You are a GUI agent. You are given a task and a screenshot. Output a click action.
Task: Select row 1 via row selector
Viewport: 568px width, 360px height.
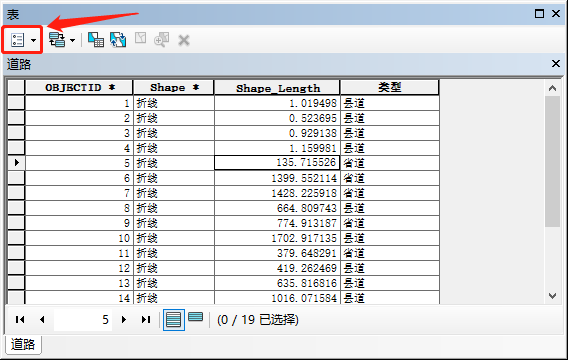click(16, 103)
